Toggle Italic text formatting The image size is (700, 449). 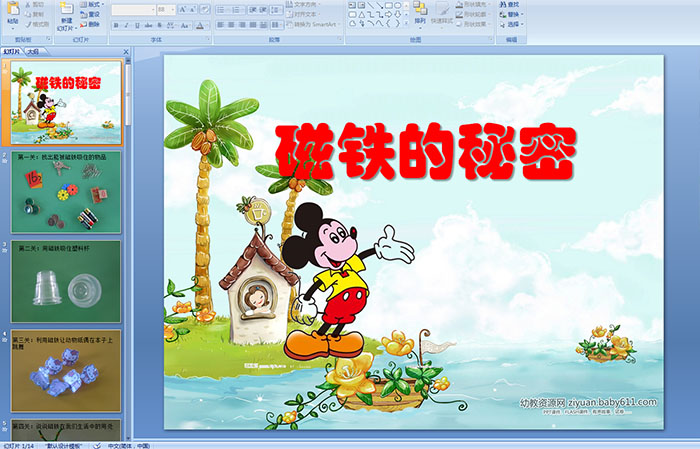(x=126, y=25)
